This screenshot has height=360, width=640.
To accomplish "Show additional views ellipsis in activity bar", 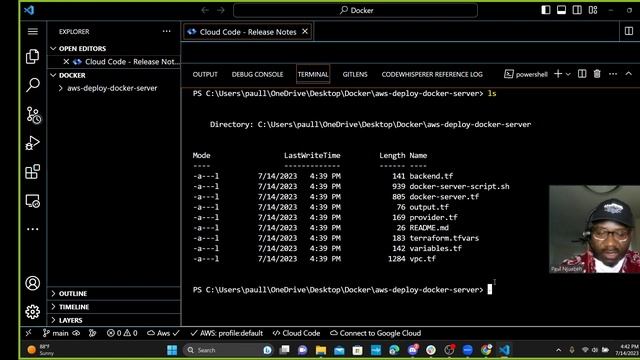I will (x=33, y=229).
